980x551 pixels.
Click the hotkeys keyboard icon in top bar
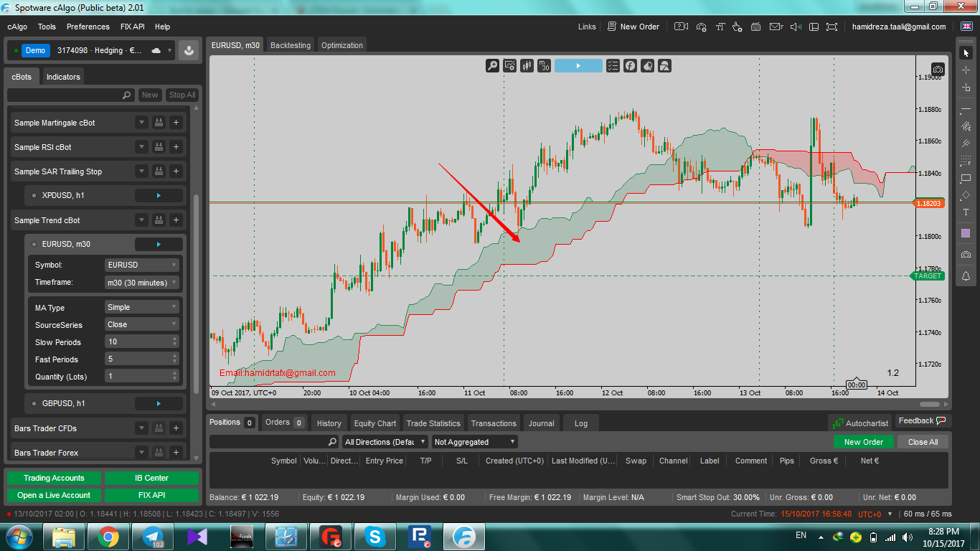757,27
